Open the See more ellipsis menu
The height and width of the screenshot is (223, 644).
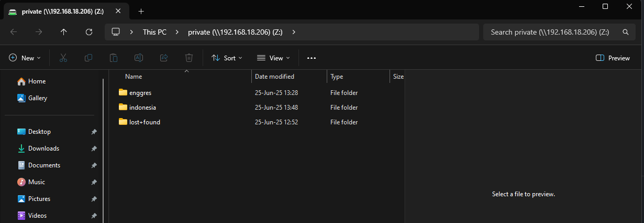click(312, 58)
